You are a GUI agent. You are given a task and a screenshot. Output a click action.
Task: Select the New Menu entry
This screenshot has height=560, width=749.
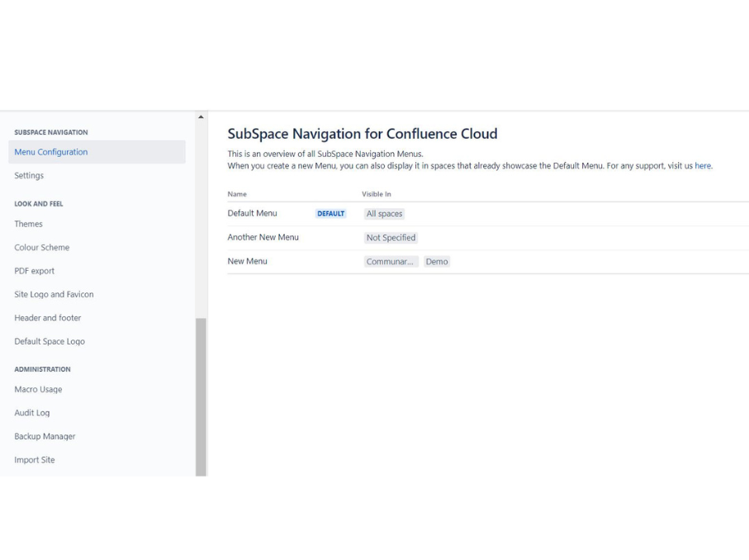point(248,261)
